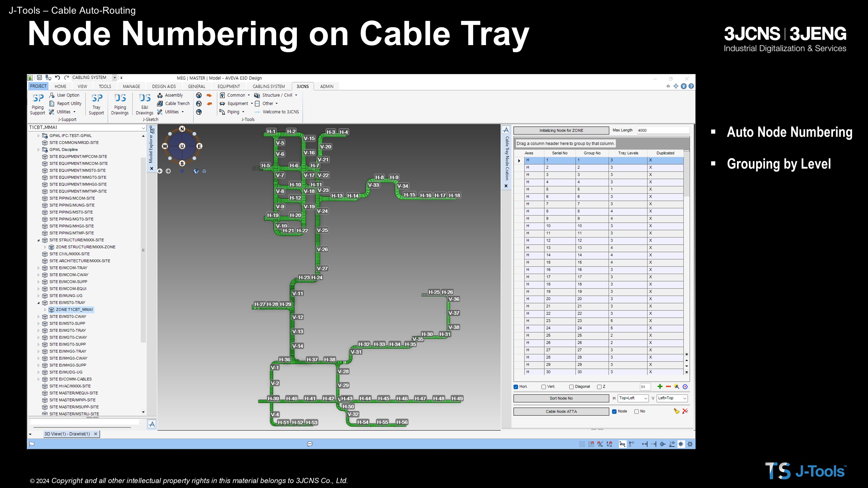Click the text annotation icon below model explorer
The width and height of the screenshot is (868, 488).
[x=152, y=424]
